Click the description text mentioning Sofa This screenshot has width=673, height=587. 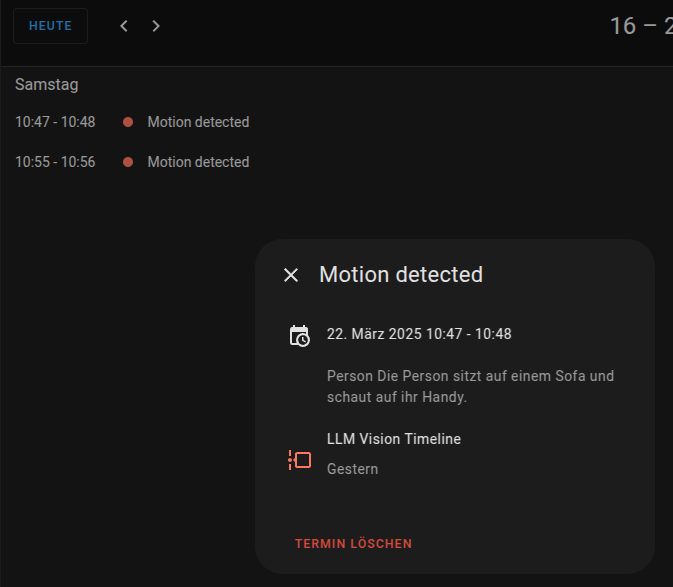tap(470, 387)
